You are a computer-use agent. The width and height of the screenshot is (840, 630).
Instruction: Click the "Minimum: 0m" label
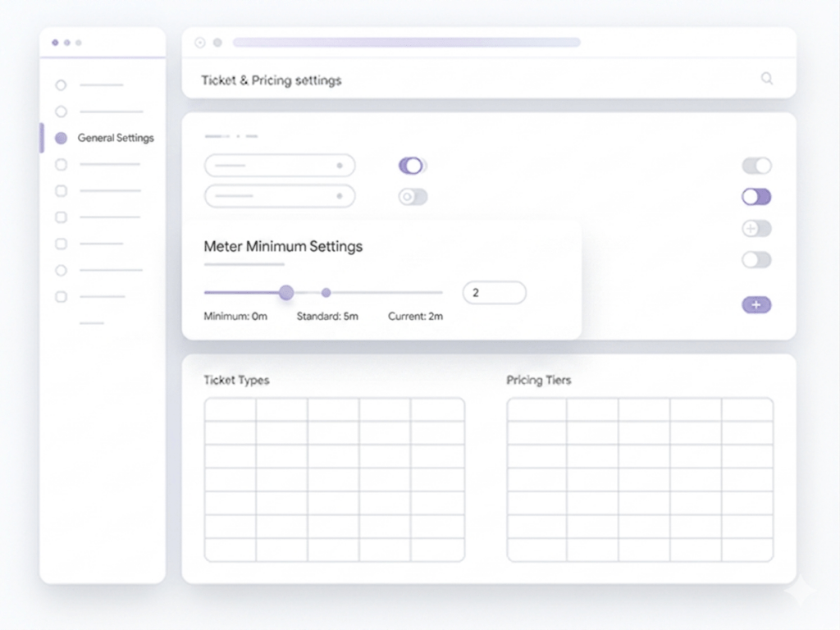235,316
